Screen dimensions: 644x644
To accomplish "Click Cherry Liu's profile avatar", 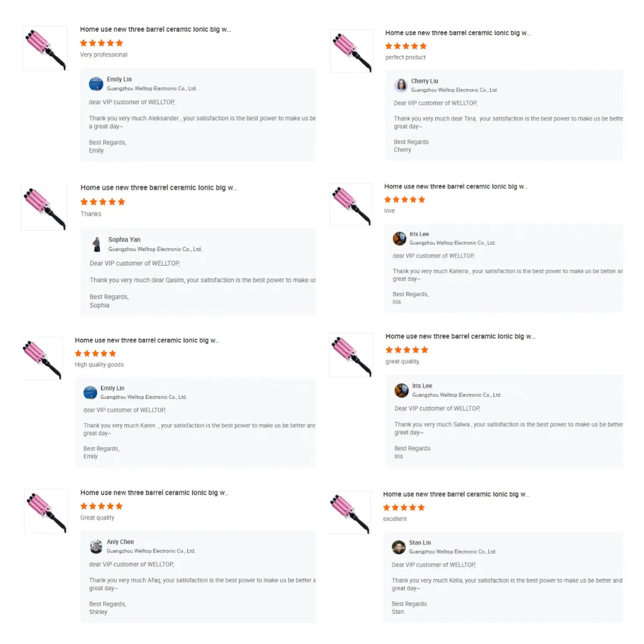I will 401,85.
